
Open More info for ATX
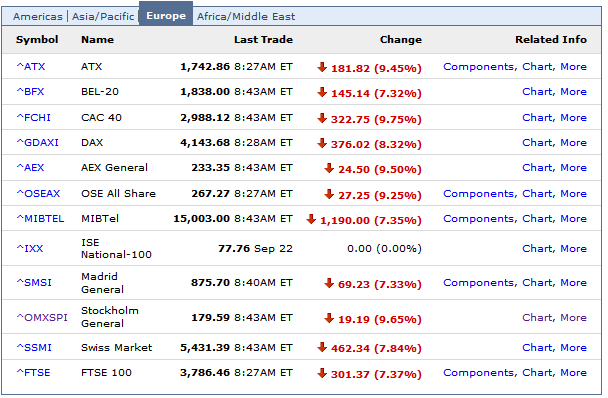click(573, 67)
